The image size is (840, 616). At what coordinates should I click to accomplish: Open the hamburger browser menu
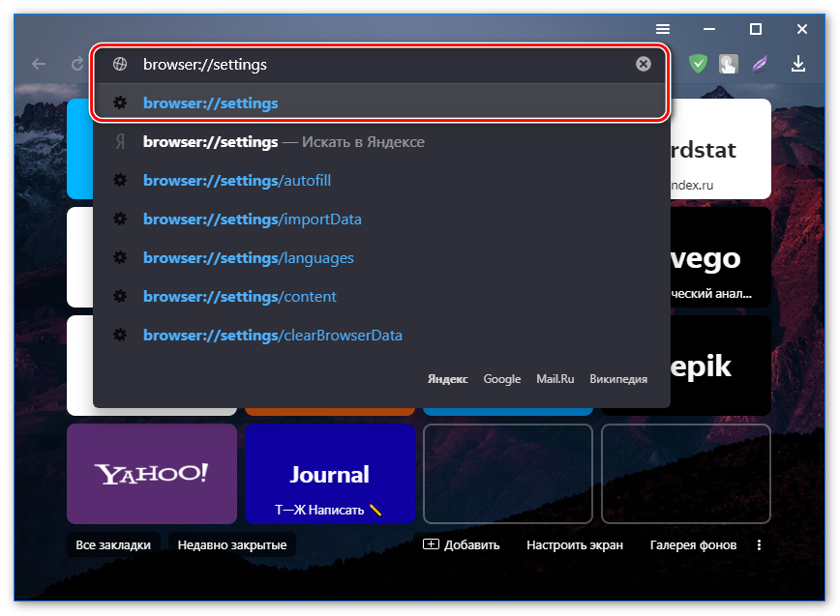pos(663,29)
